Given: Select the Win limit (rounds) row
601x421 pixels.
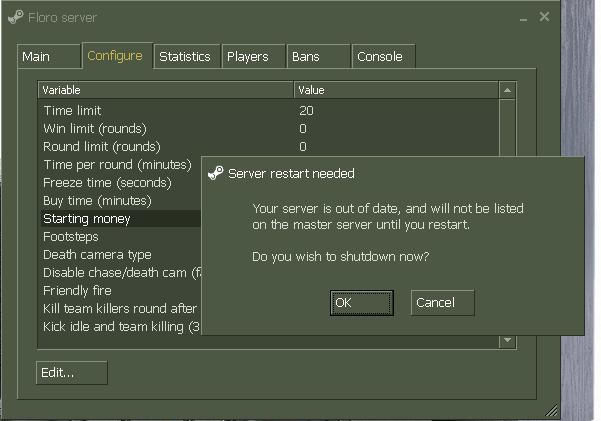Looking at the screenshot, I should (x=269, y=128).
